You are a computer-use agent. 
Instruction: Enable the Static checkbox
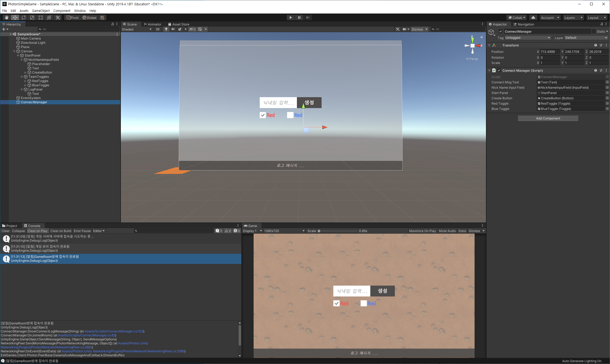594,31
